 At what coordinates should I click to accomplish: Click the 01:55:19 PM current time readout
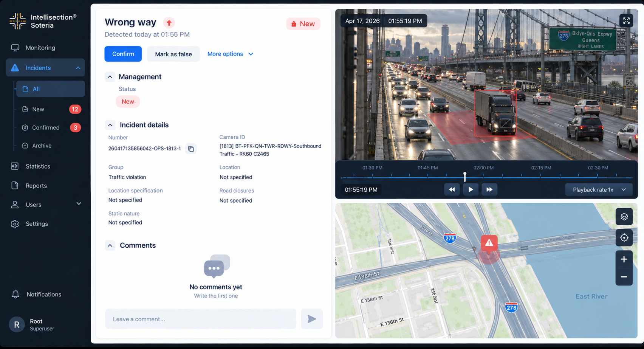[361, 190]
